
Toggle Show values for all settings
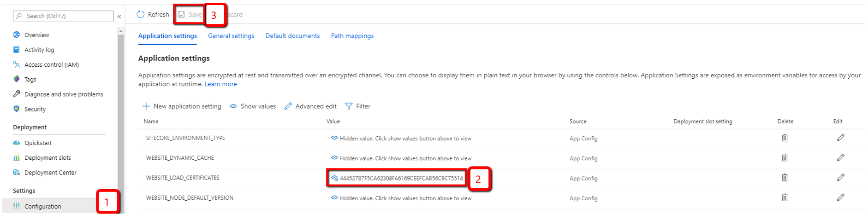253,106
